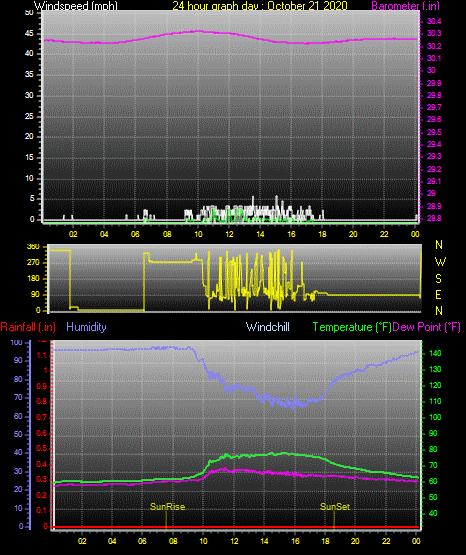Click the 'Temperature (°F)' legend label

tap(352, 327)
